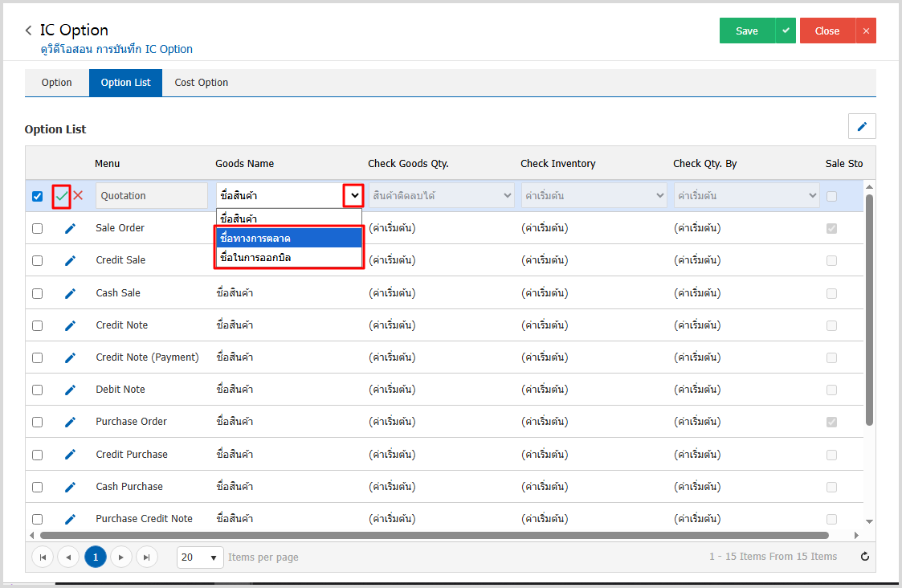Screen dimensions: 902x588
Task: Collapse the Goods Name dropdown arrow
Action: [x=353, y=195]
